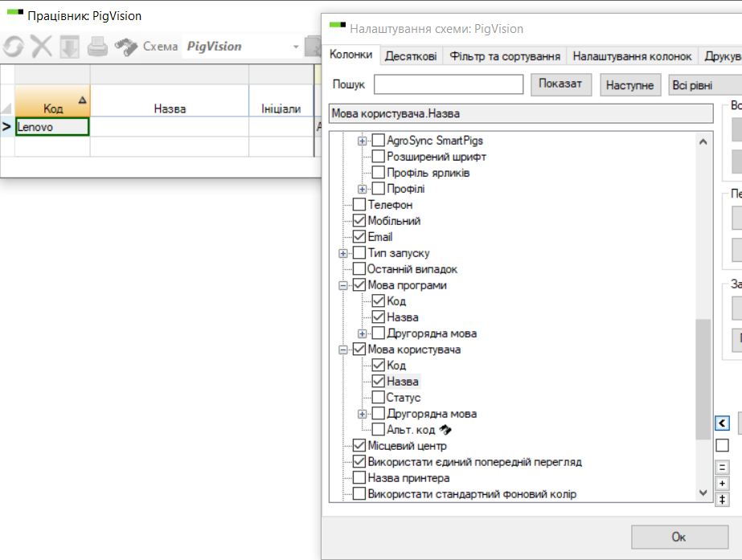Open the Всі рівні dropdown

point(705,85)
